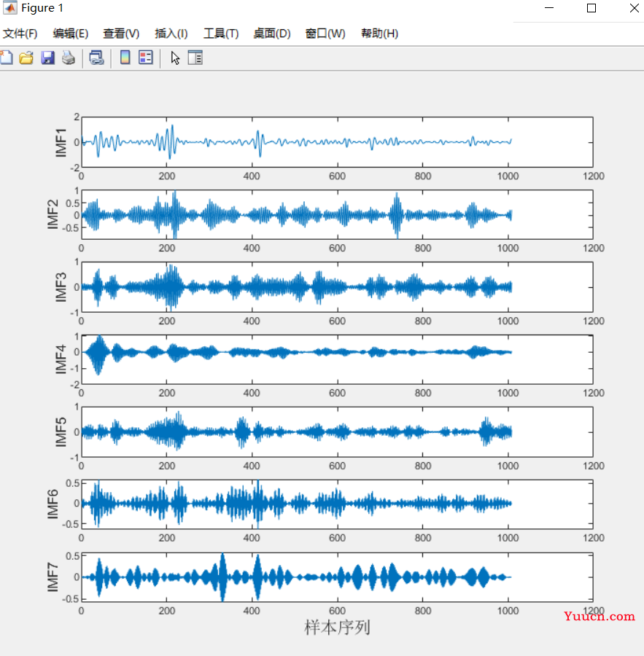The height and width of the screenshot is (656, 644).
Task: Save the figure using the floppy disk icon
Action: point(47,58)
